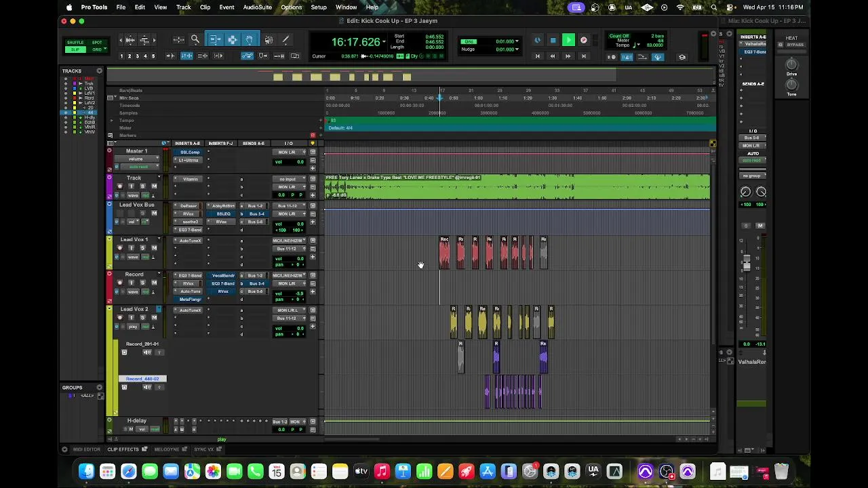
Task: Open SSLComp insert on Master 1
Action: [x=189, y=152]
